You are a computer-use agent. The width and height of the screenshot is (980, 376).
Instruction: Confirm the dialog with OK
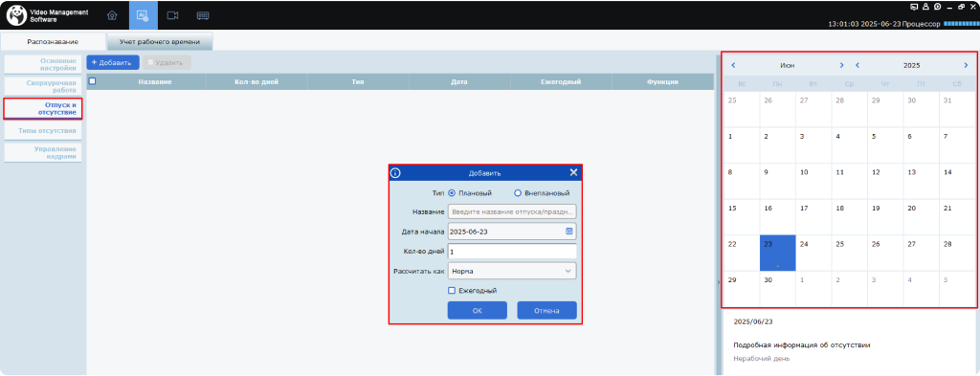(x=477, y=310)
